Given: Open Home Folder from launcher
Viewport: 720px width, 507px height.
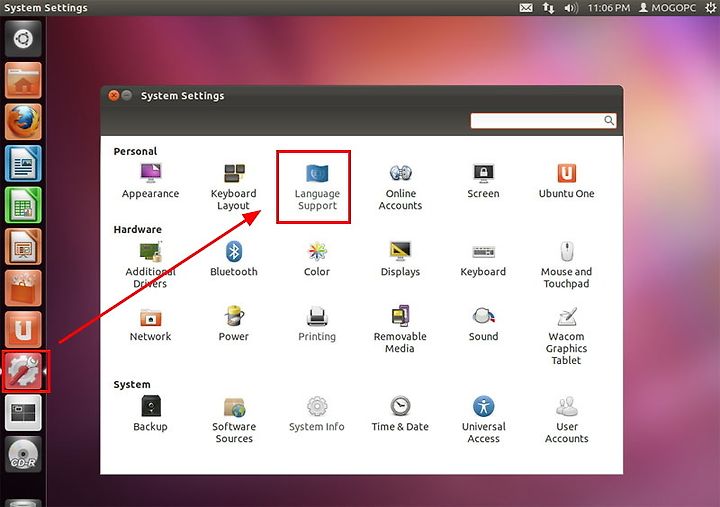Looking at the screenshot, I should tap(23, 80).
